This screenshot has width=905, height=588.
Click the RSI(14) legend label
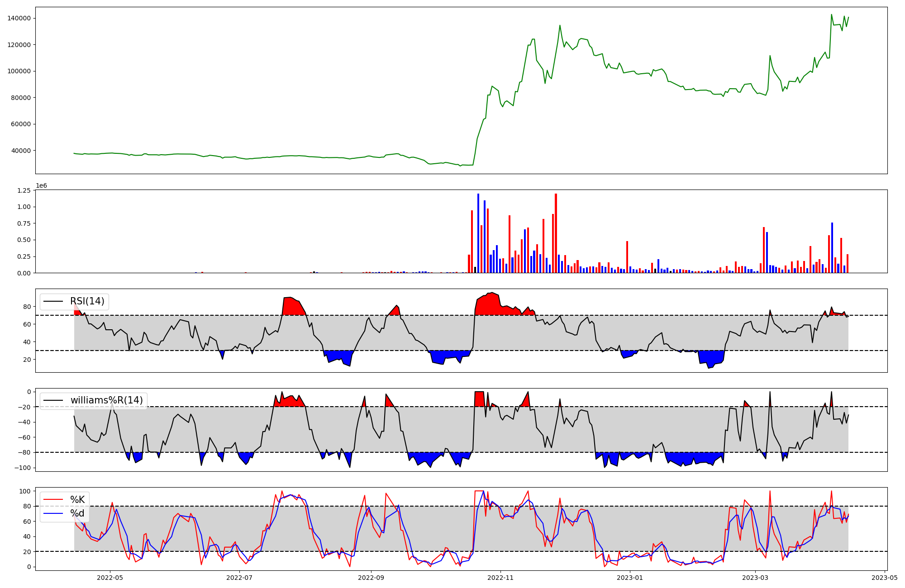(x=87, y=301)
